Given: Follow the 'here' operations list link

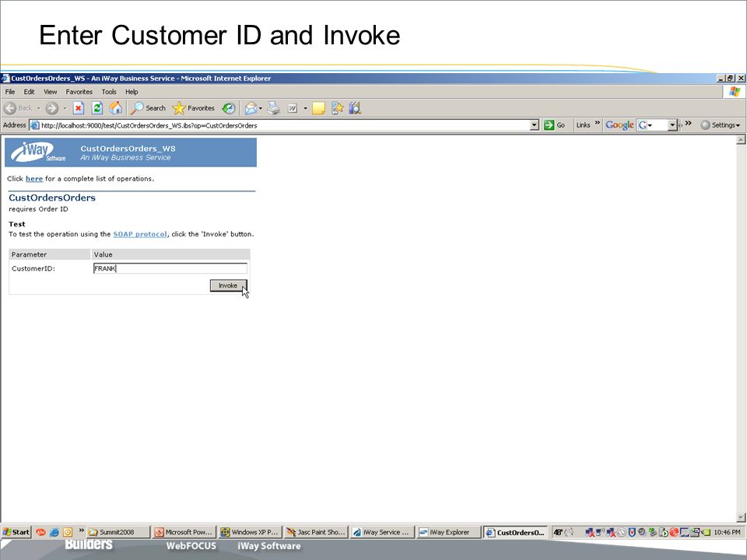Looking at the screenshot, I should coord(34,179).
